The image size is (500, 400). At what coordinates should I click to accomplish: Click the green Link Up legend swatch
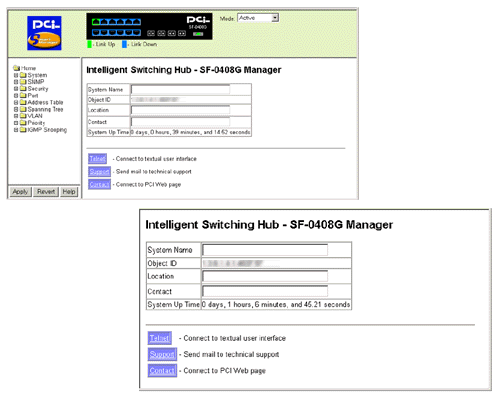[x=89, y=44]
